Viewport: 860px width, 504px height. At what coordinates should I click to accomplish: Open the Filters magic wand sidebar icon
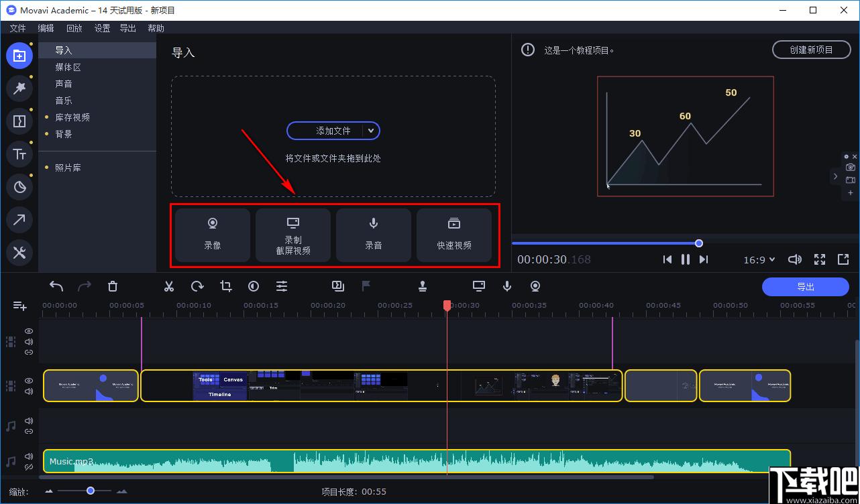(x=19, y=88)
